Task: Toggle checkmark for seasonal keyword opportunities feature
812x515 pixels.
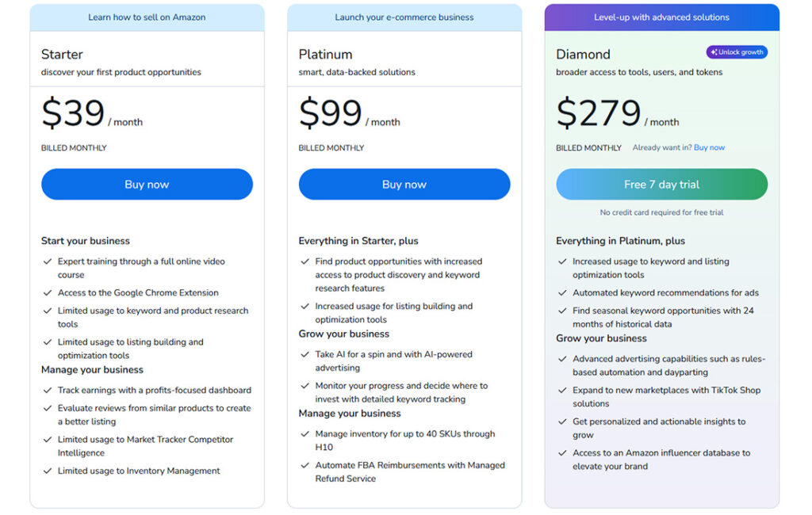Action: [x=561, y=310]
